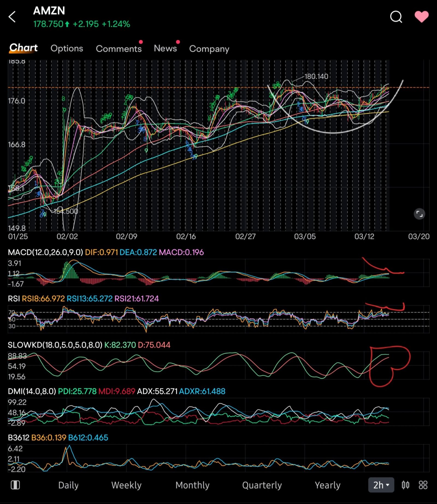Tap the DEA:0.872 value
Screen dimensions: 437x504
138,252
